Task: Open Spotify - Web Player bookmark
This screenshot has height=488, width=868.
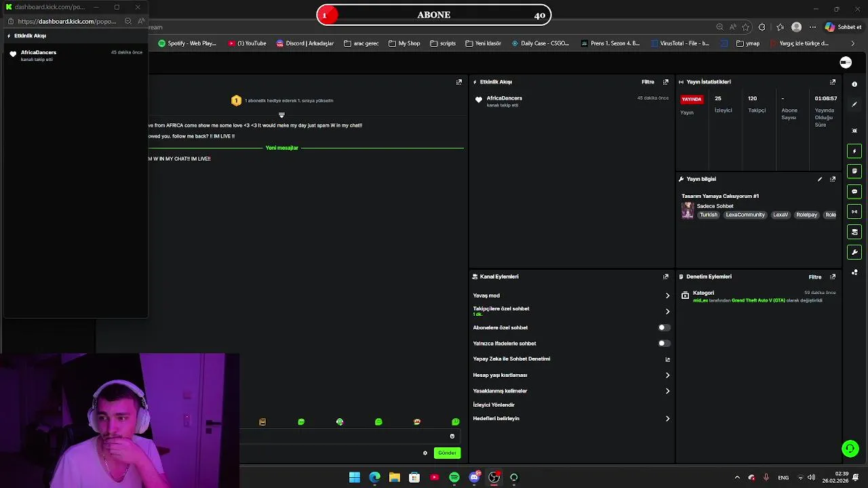Action: click(187, 43)
